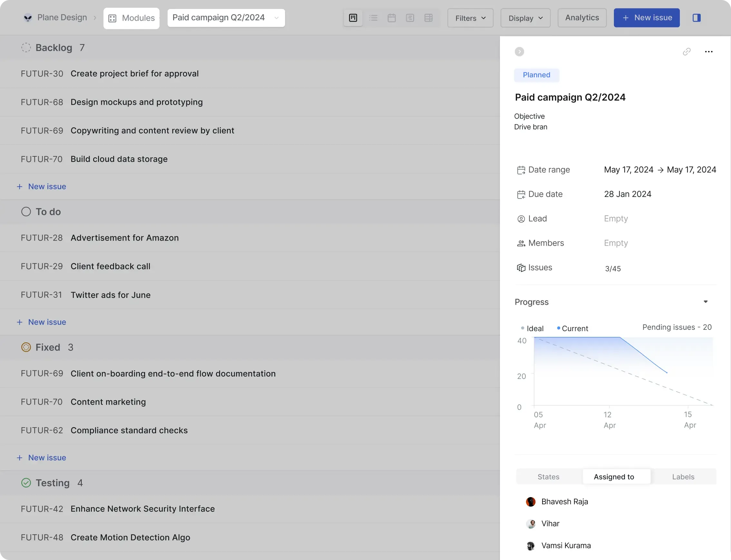Toggle the To do state circle
Screen dimensions: 731x560
pos(26,212)
